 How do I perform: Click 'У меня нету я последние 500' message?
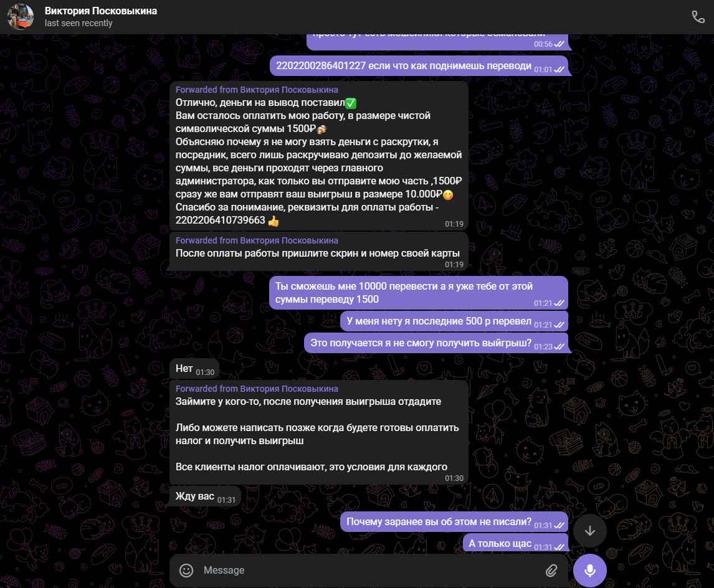pos(454,321)
